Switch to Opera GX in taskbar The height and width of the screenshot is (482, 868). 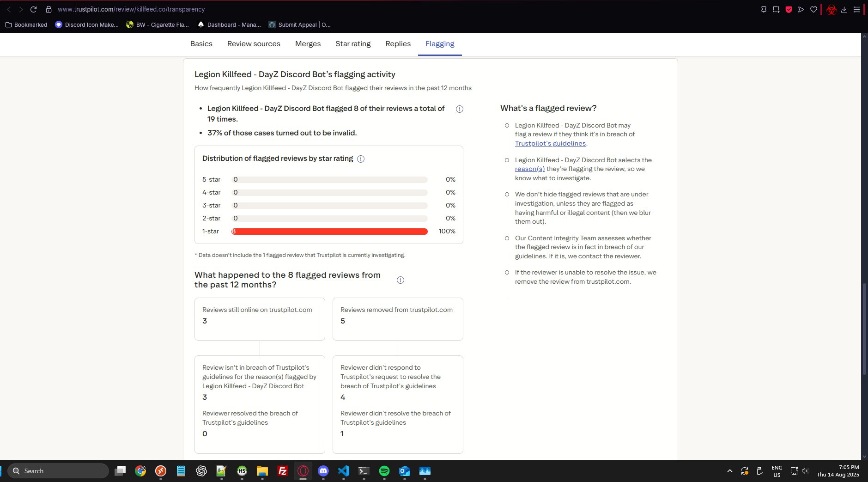(x=303, y=471)
